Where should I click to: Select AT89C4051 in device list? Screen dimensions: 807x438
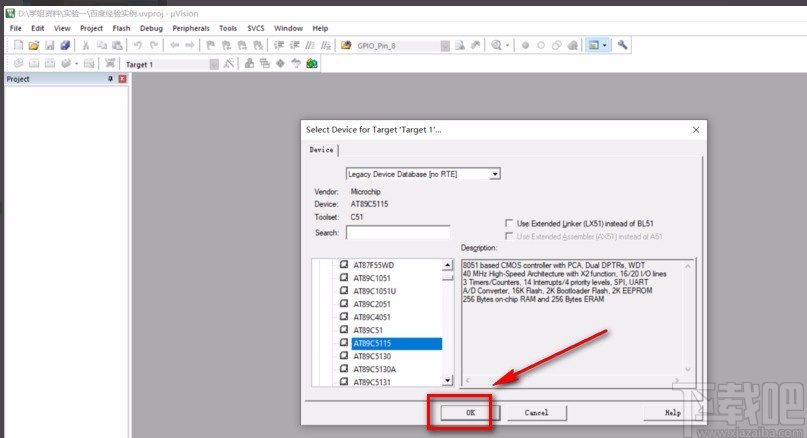point(372,317)
